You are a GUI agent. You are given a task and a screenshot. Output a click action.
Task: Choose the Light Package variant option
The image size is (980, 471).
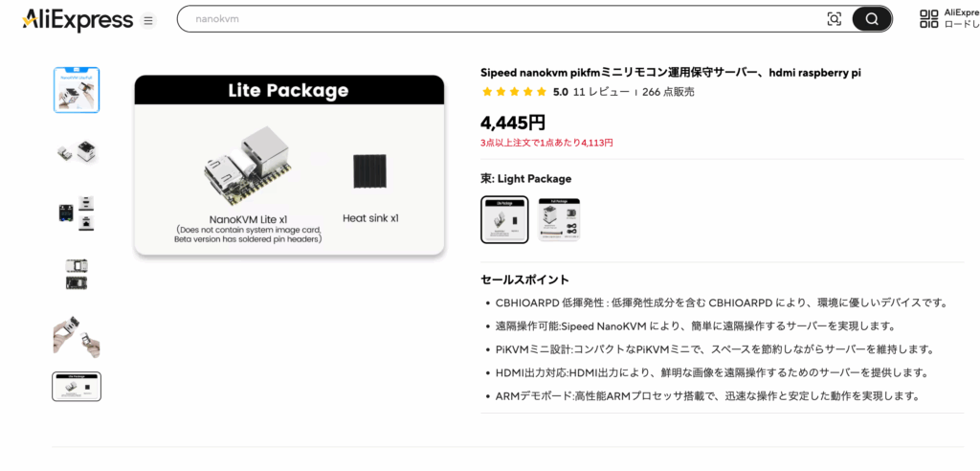pyautogui.click(x=504, y=219)
